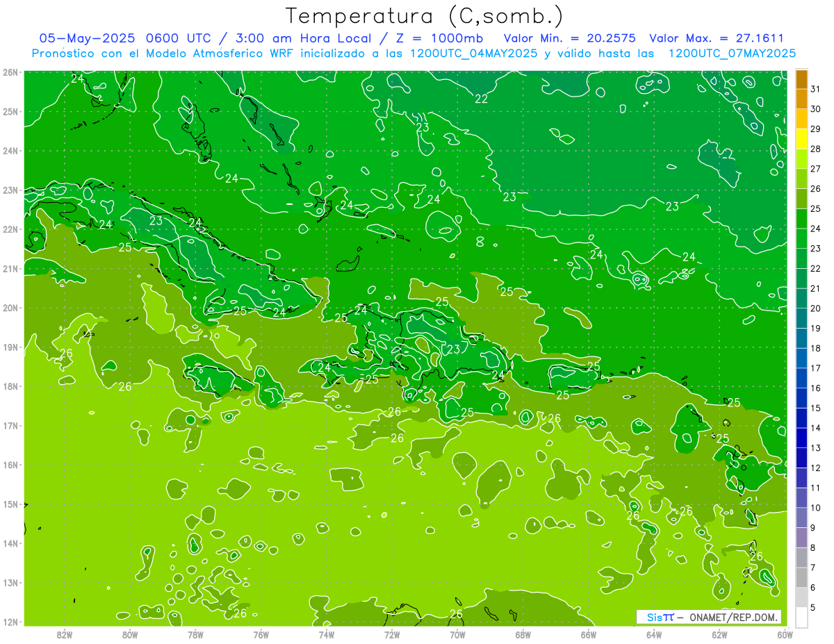Click the dark blue swatch between 13 and 14
This screenshot has width=834, height=644.
tap(801, 438)
